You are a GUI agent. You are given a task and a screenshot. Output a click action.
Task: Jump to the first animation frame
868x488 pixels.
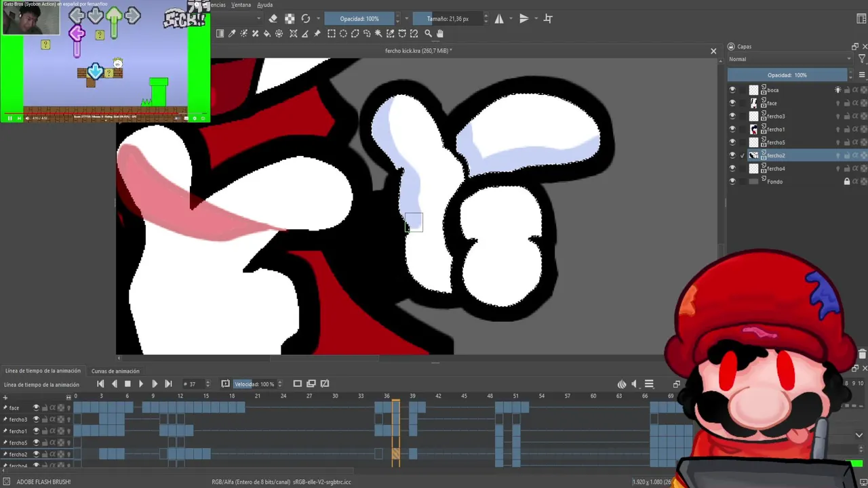100,384
